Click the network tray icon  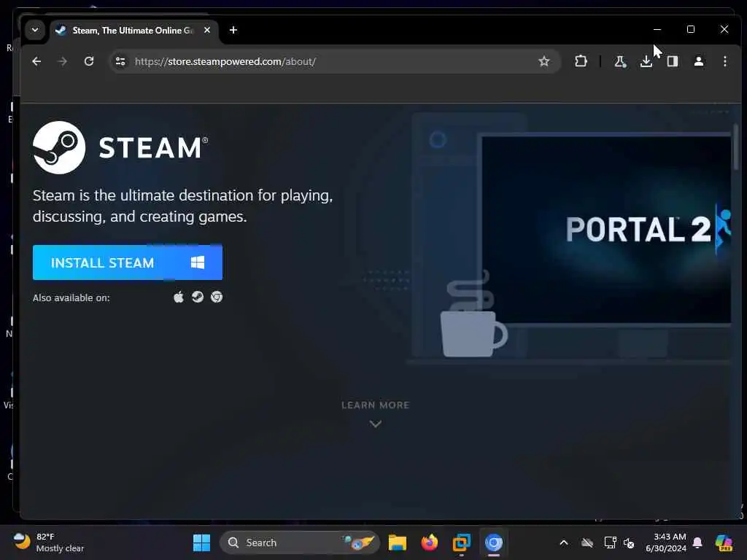tap(610, 542)
